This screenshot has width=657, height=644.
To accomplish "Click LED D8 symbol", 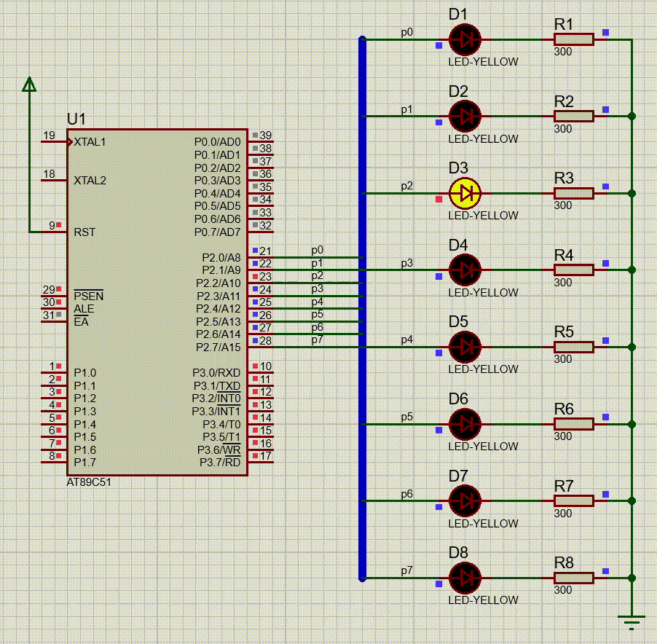I will click(x=465, y=578).
